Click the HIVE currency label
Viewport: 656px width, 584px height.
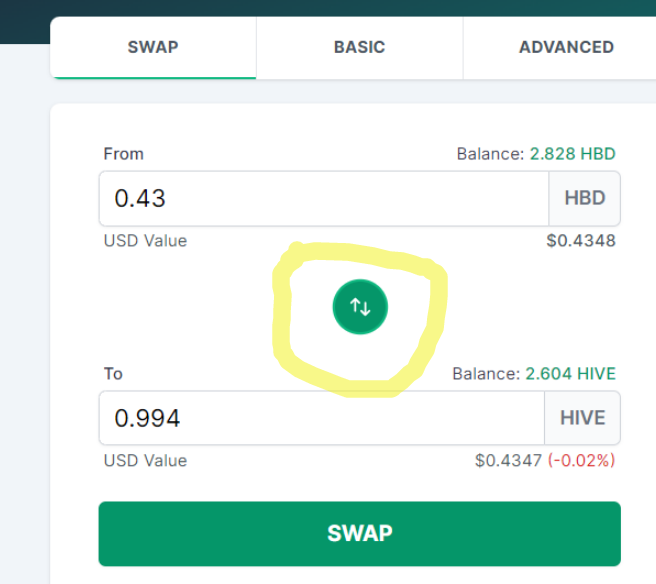pyautogui.click(x=582, y=418)
